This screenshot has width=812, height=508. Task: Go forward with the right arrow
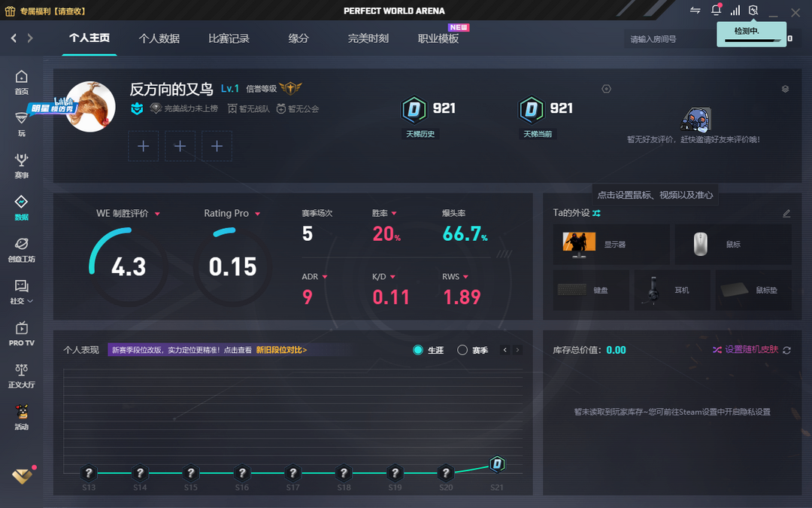coord(30,38)
